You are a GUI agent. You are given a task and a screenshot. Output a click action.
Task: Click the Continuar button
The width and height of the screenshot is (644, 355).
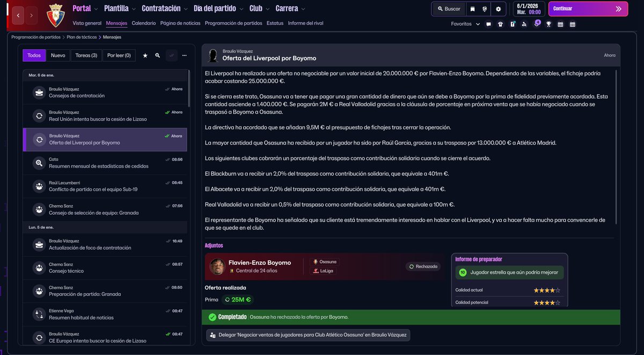pos(588,9)
